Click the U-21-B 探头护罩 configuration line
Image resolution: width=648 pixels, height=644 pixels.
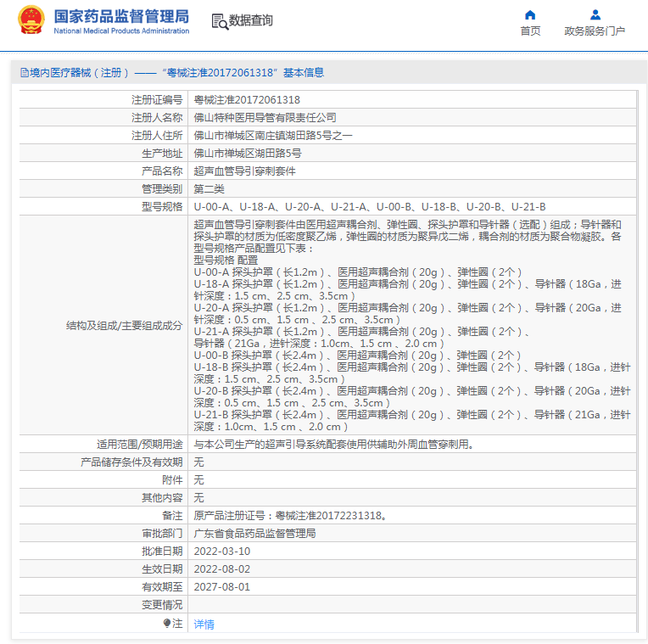coord(412,420)
